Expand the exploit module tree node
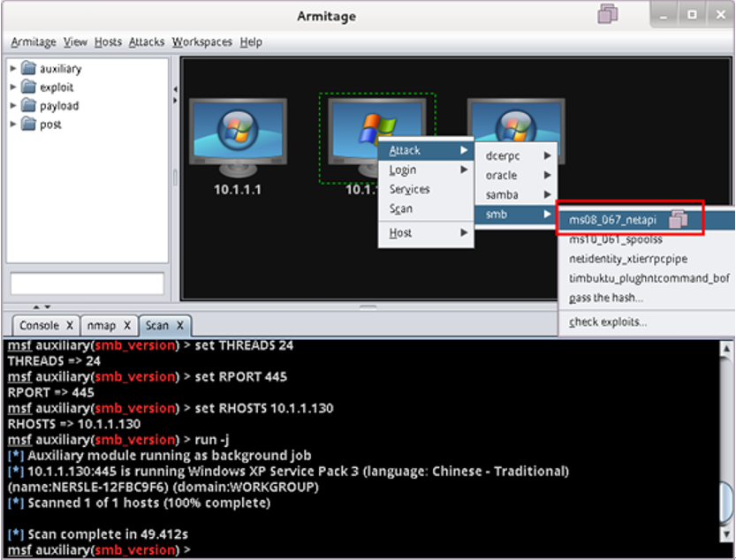The height and width of the screenshot is (560, 736). pos(13,87)
